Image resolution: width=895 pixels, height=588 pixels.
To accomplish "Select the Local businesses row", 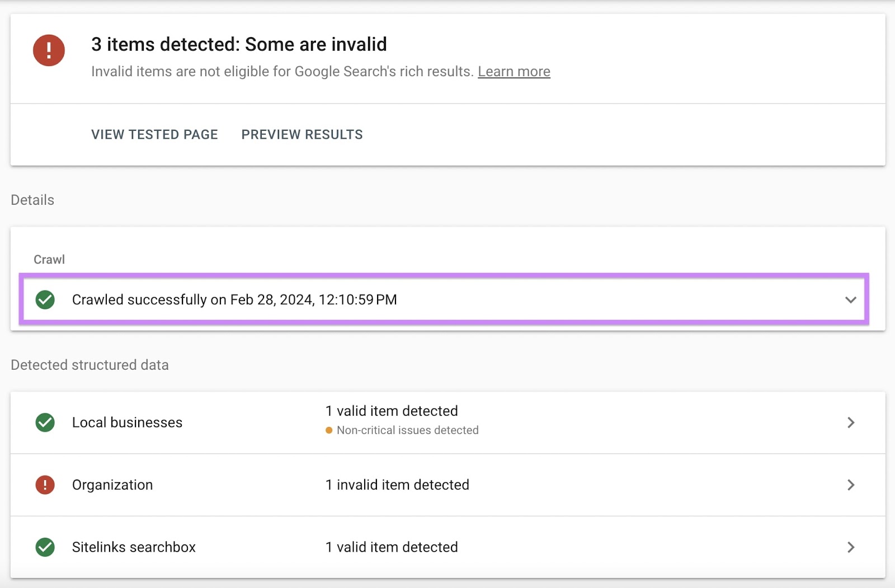I will (127, 422).
